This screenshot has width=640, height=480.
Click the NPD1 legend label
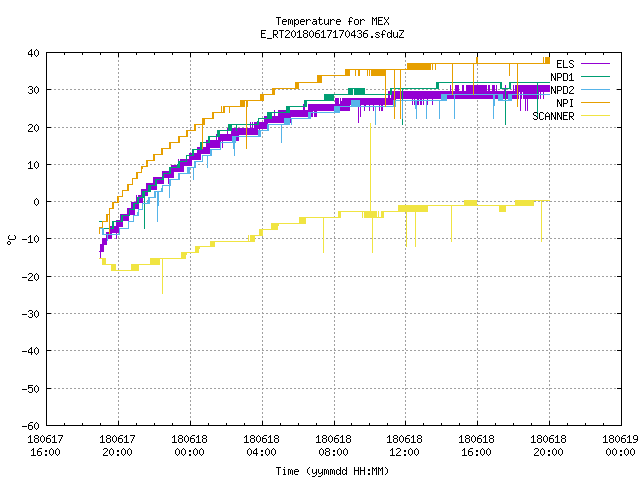[x=562, y=77]
